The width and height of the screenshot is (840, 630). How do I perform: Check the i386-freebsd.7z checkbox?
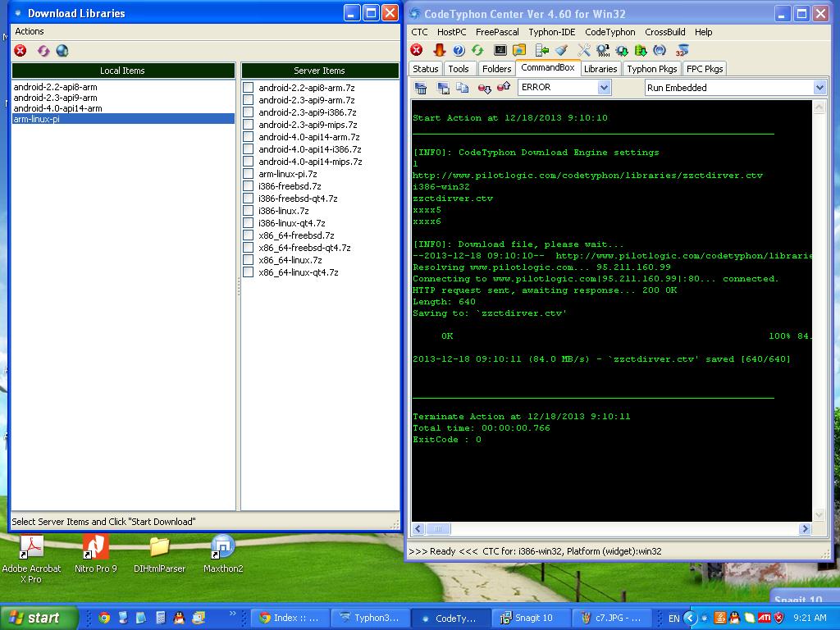pyautogui.click(x=248, y=186)
